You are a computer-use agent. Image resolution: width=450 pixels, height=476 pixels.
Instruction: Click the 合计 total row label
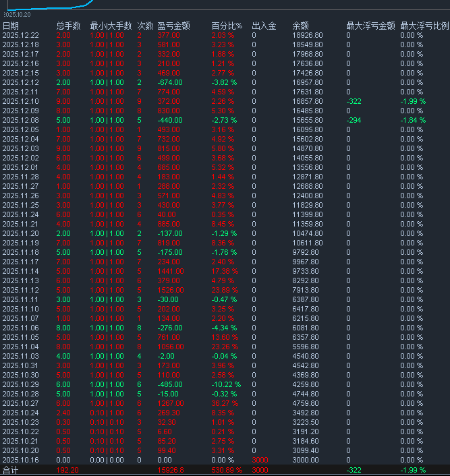pos(11,469)
